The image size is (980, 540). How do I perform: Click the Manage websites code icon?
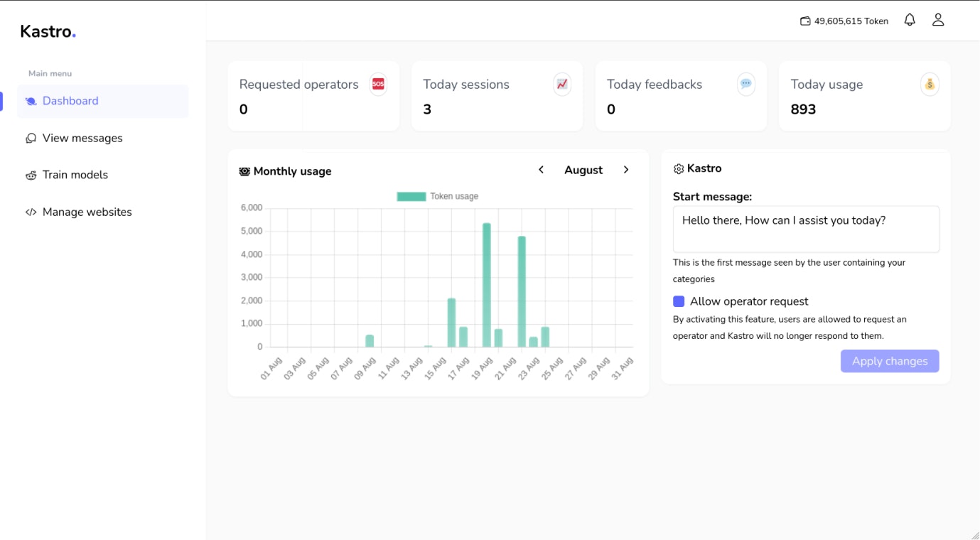pos(31,212)
